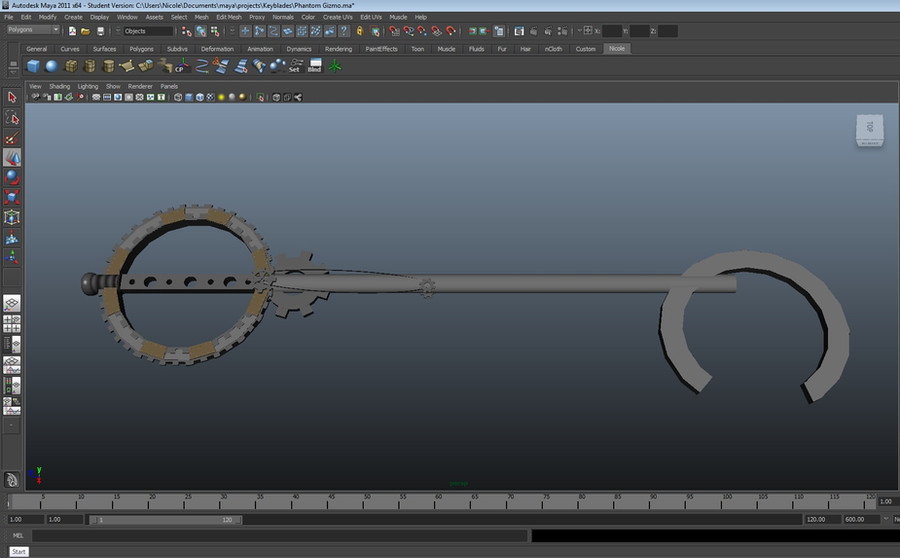This screenshot has height=558, width=900.
Task: Click New Scene icon in status line
Action: [x=72, y=31]
